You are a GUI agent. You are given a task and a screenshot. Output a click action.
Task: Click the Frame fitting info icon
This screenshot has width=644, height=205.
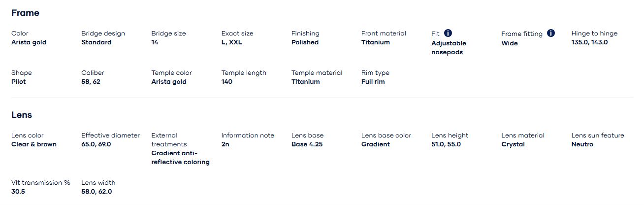tap(551, 33)
